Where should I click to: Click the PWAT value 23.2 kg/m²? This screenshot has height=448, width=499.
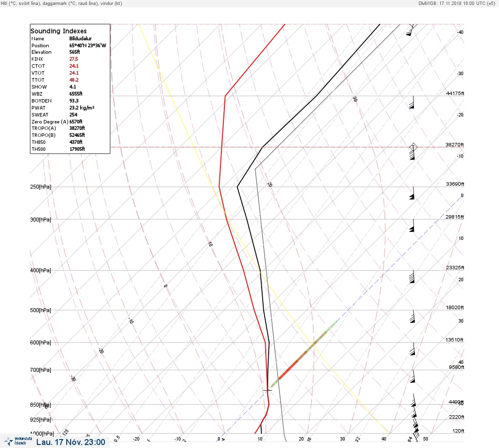pos(82,108)
